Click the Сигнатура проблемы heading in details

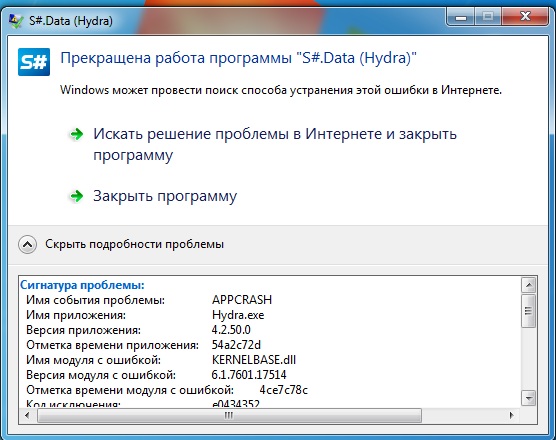coord(82,285)
